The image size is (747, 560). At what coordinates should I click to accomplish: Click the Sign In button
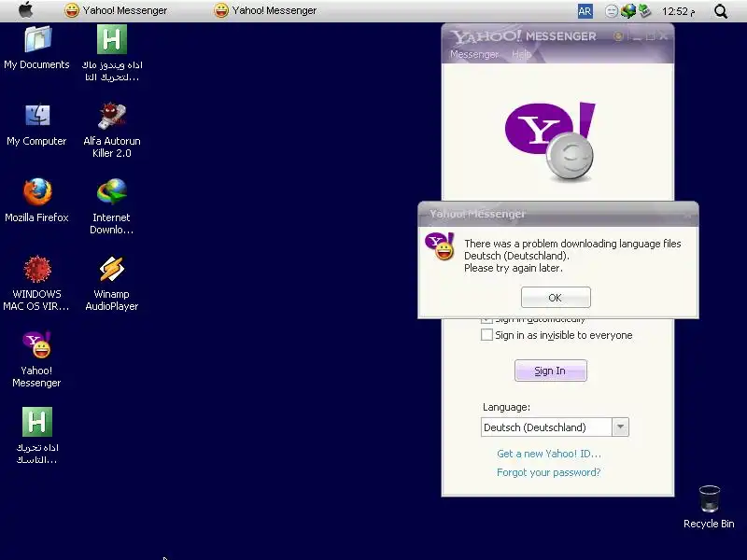point(550,371)
